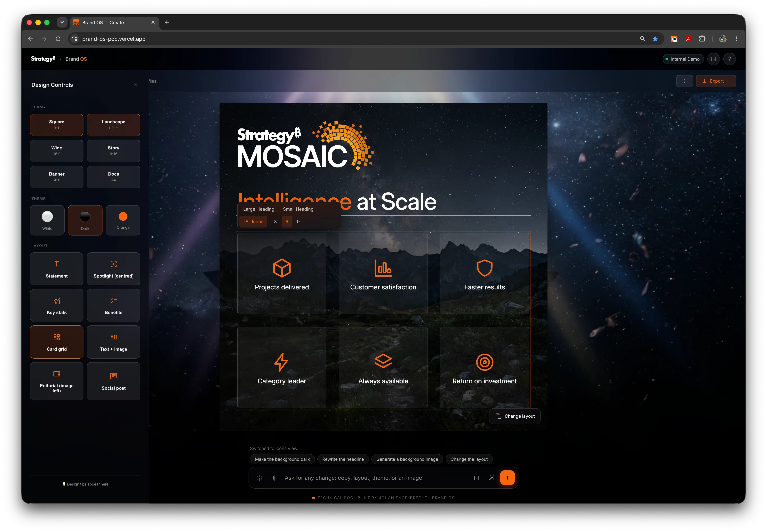Choose the White theme swatch
Image resolution: width=767 pixels, height=532 pixels.
pos(47,220)
